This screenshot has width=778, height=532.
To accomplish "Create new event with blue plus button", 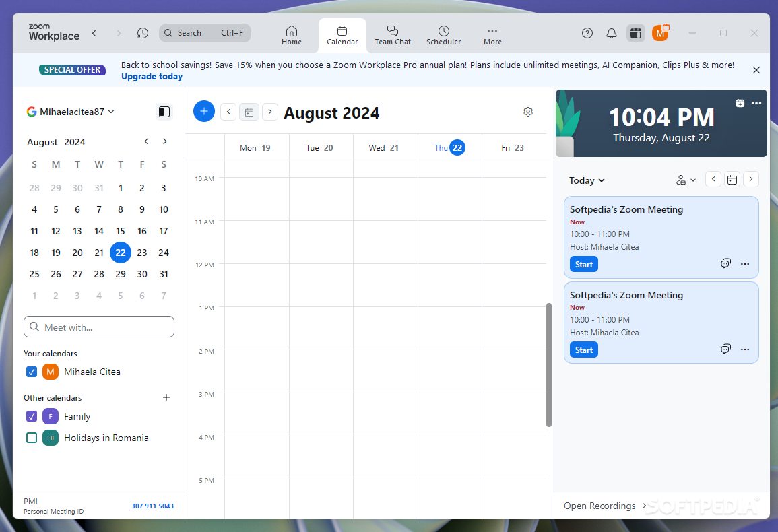I will (204, 111).
